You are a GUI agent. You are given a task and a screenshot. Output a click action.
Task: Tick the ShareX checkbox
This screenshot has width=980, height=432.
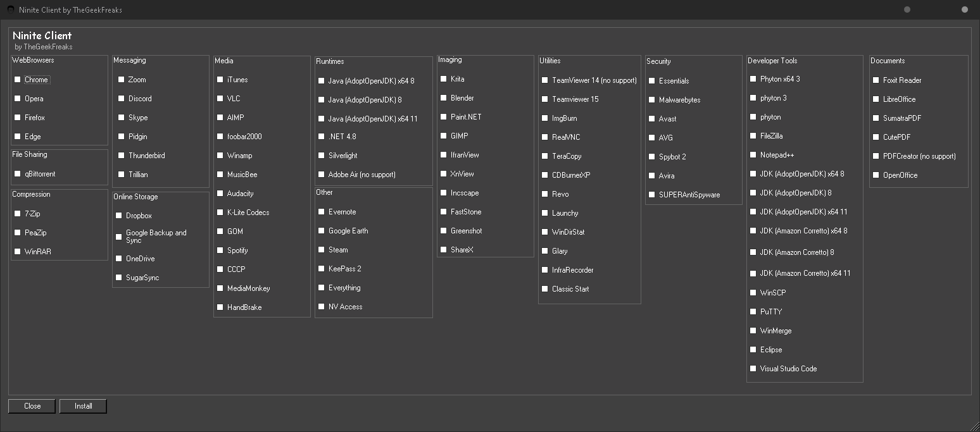pos(444,250)
